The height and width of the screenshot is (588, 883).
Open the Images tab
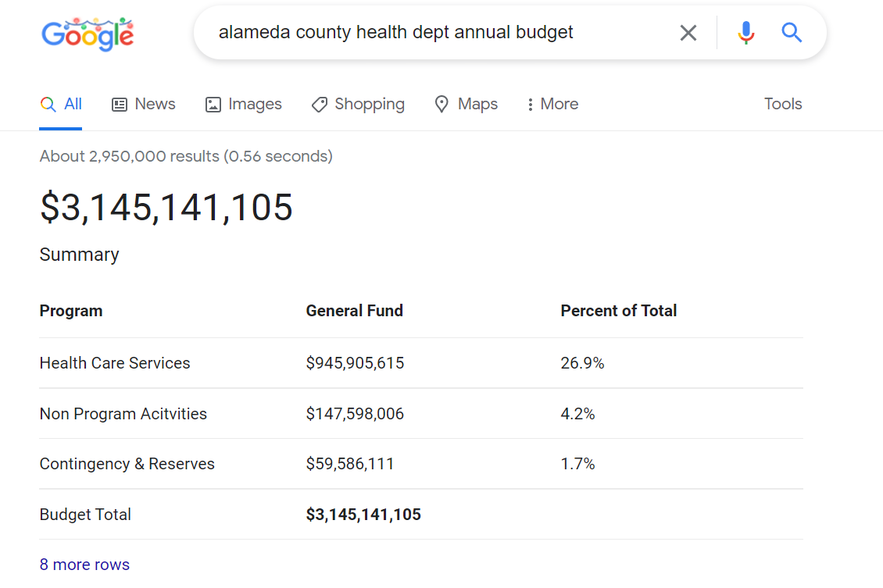[x=243, y=104]
